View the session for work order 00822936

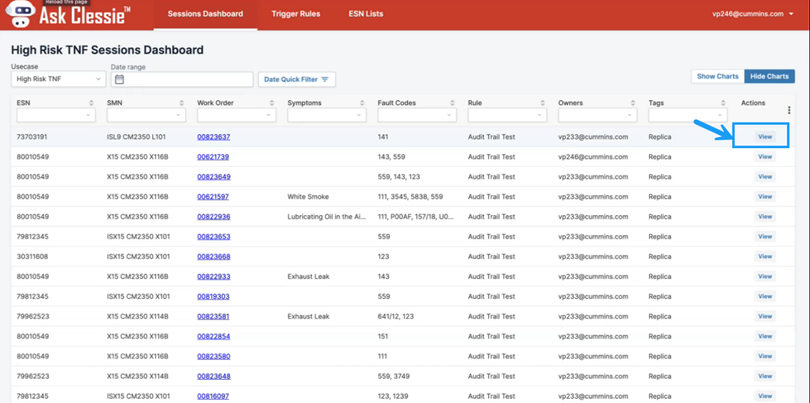coord(765,216)
